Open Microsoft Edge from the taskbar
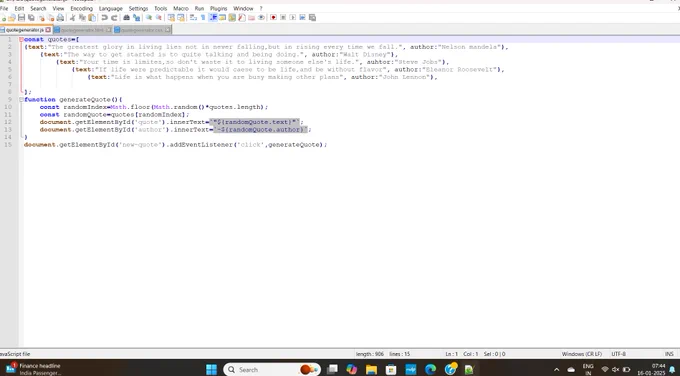Screen dimensions: 680x376 point(430,369)
